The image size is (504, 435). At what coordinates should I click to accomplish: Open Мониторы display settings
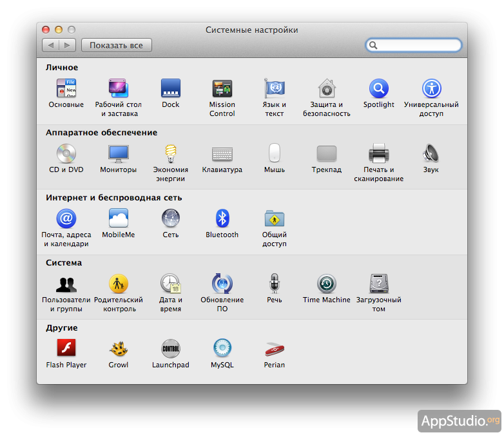pos(119,154)
